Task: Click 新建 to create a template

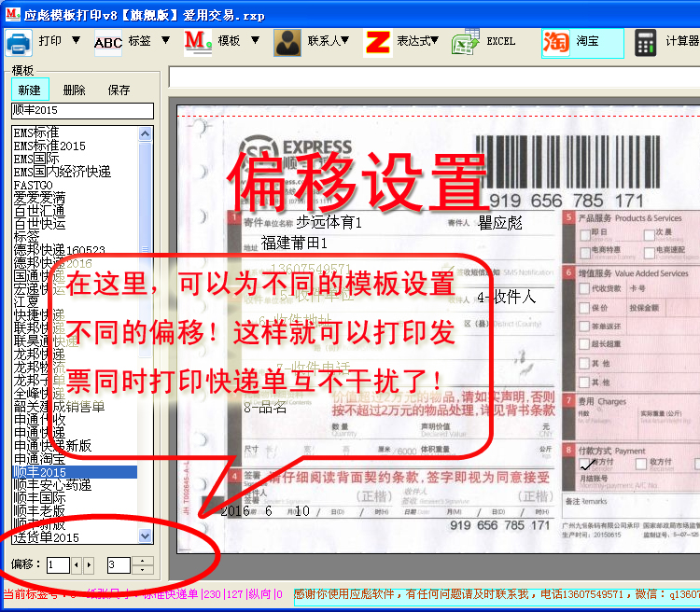Action: pos(30,90)
